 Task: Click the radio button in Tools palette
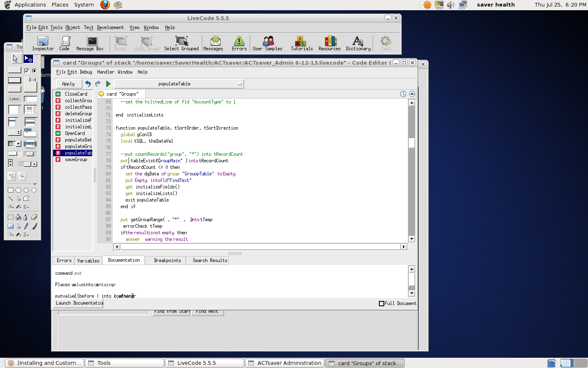[x=34, y=71]
